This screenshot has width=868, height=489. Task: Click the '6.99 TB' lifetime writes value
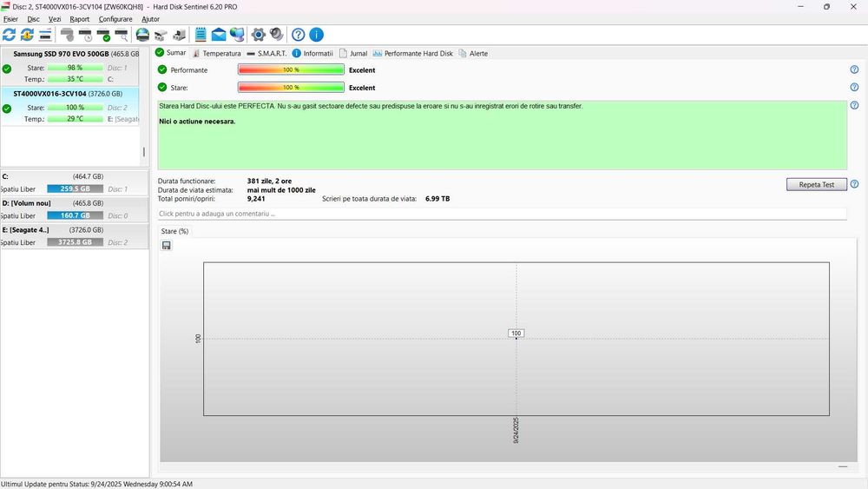(437, 199)
